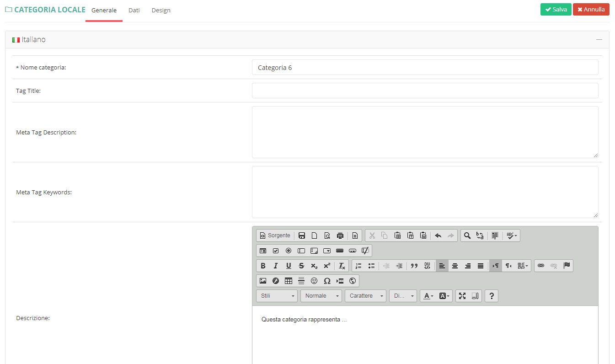
Task: Click Paste as plain text icon
Action: (411, 236)
